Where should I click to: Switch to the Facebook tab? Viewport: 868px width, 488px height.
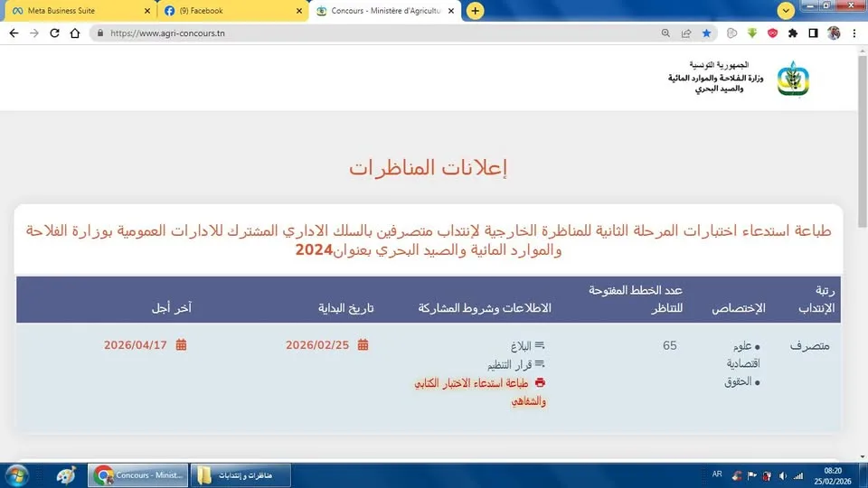(230, 11)
